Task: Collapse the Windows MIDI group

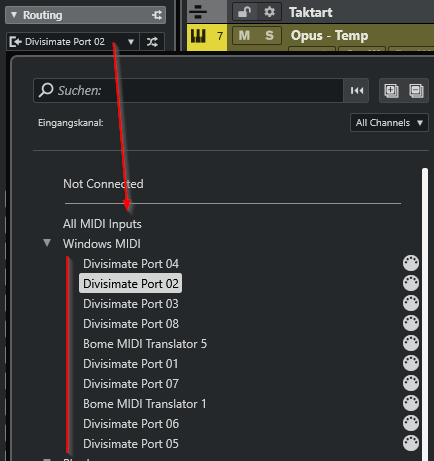Action: 47,243
